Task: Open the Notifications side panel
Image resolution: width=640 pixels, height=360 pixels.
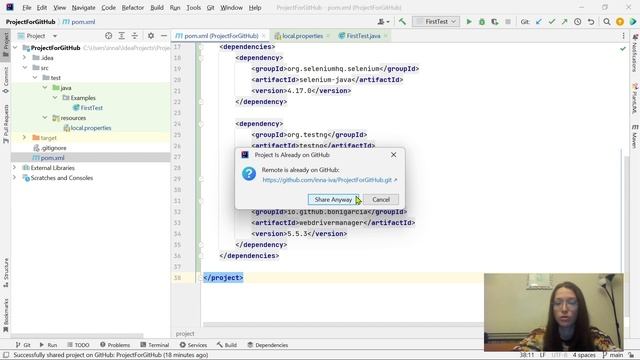Action: coord(635,53)
